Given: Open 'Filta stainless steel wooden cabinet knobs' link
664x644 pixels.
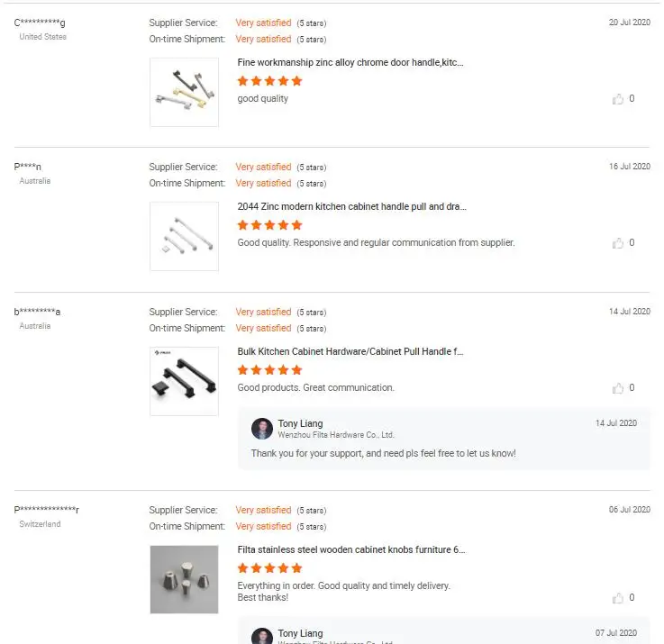Looking at the screenshot, I should point(351,550).
